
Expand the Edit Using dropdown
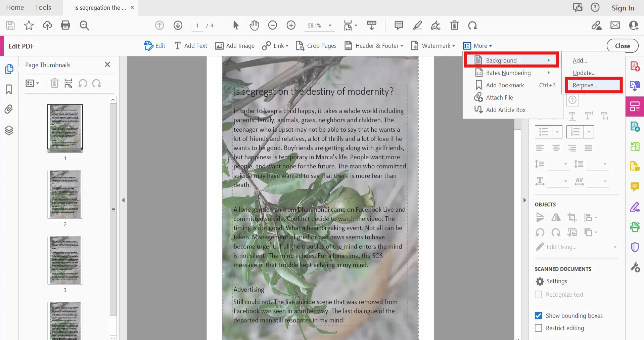click(615, 247)
